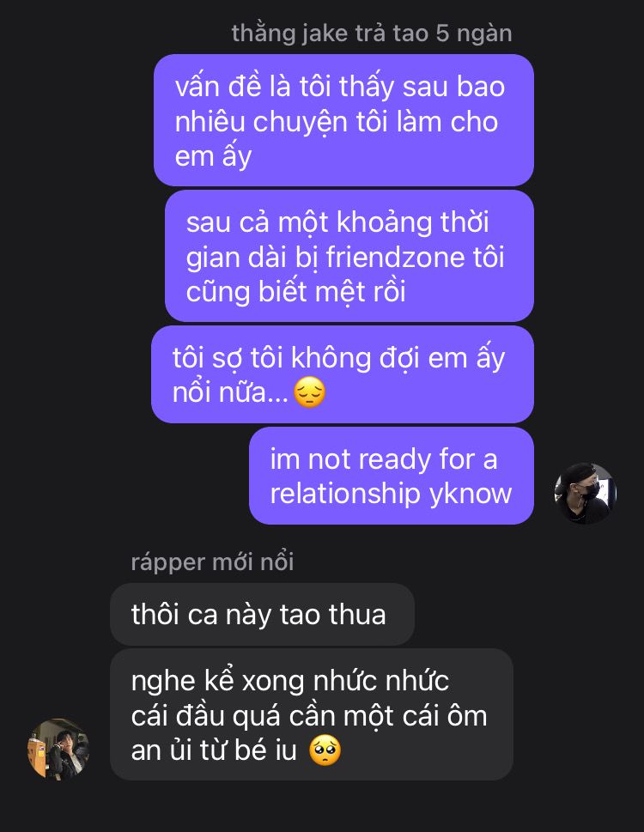644x832 pixels.
Task: Select the 'tôi sợ tôi không đợi' message
Action: (343, 374)
